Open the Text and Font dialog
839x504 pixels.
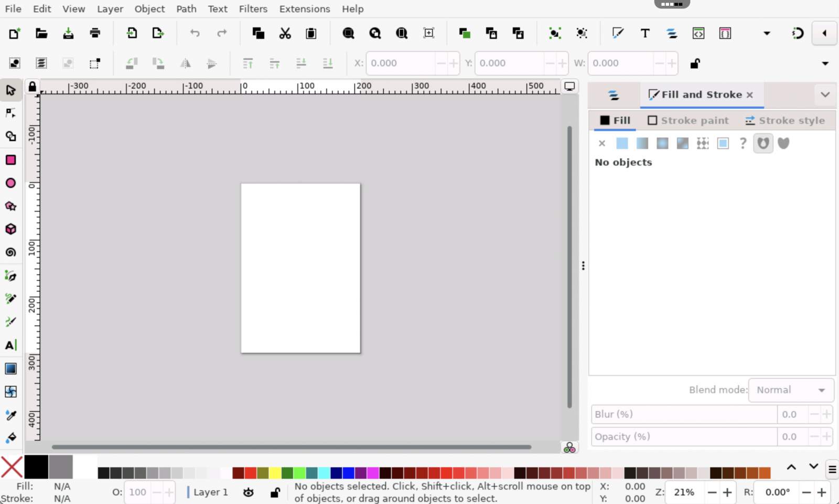pyautogui.click(x=645, y=34)
